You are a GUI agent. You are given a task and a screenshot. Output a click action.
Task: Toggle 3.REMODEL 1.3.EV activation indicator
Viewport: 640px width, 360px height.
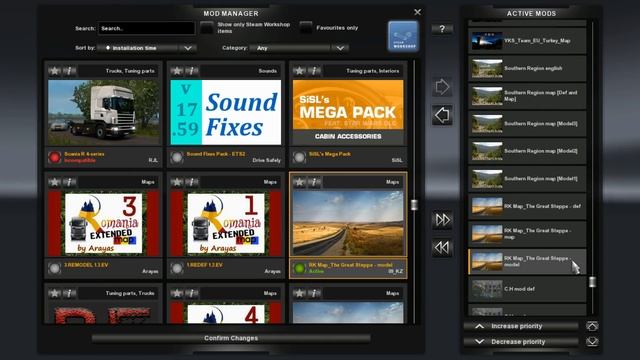click(54, 268)
